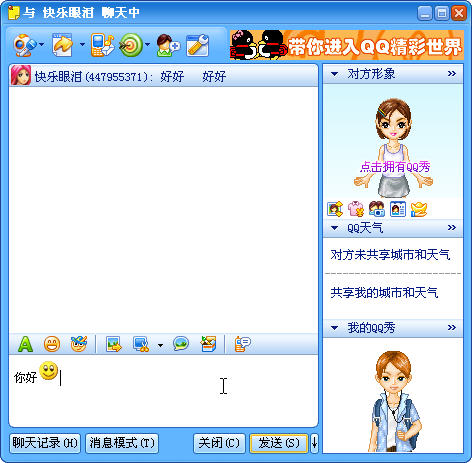The height and width of the screenshot is (463, 472).
Task: Collapse the QQ天气 panel
Action: click(334, 228)
